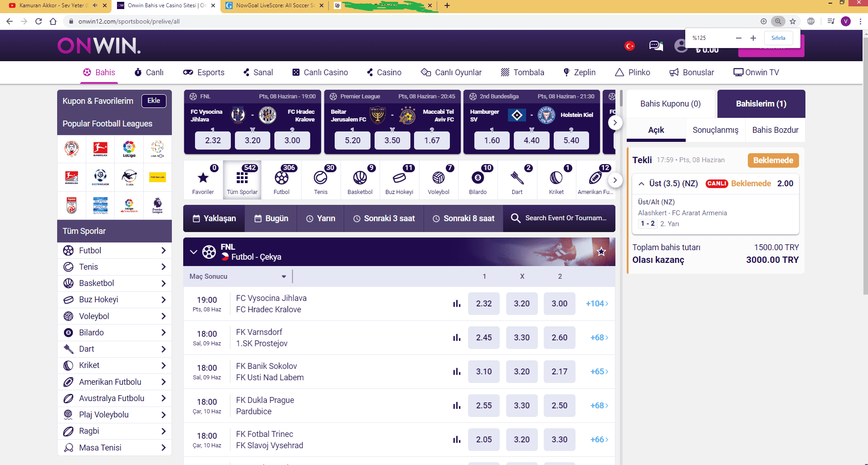Viewport: 868px width, 465px height.
Task: Mute the Kamuran Akkor YouTube tab
Action: 95,5
